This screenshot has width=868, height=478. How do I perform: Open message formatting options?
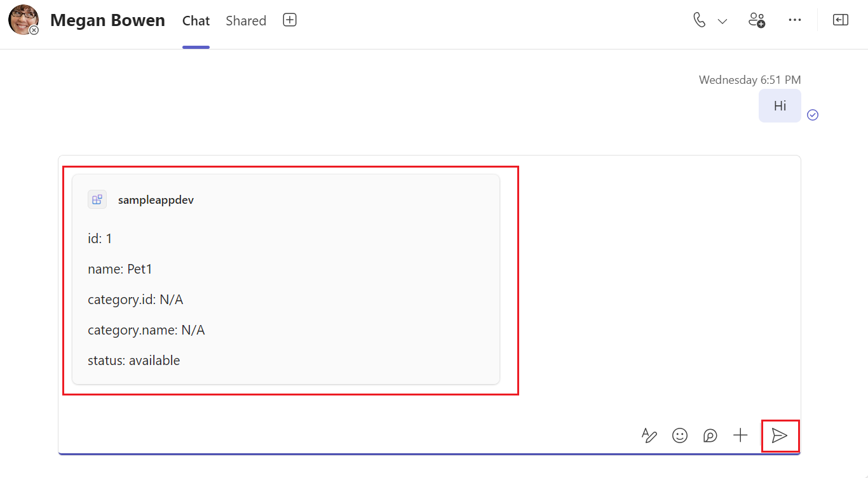click(649, 435)
